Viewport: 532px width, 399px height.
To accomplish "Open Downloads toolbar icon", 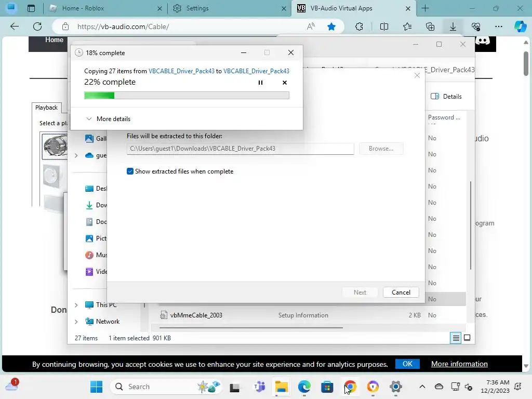I will pos(453,26).
